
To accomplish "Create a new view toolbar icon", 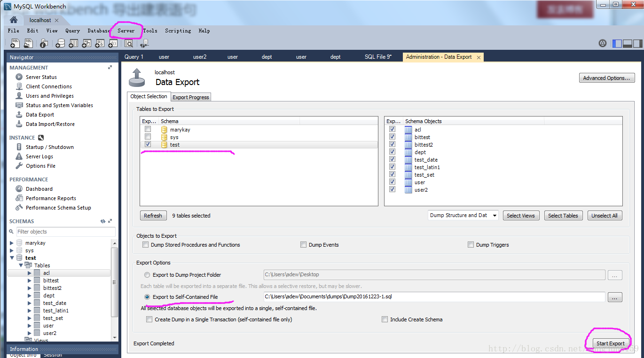I will pos(86,44).
